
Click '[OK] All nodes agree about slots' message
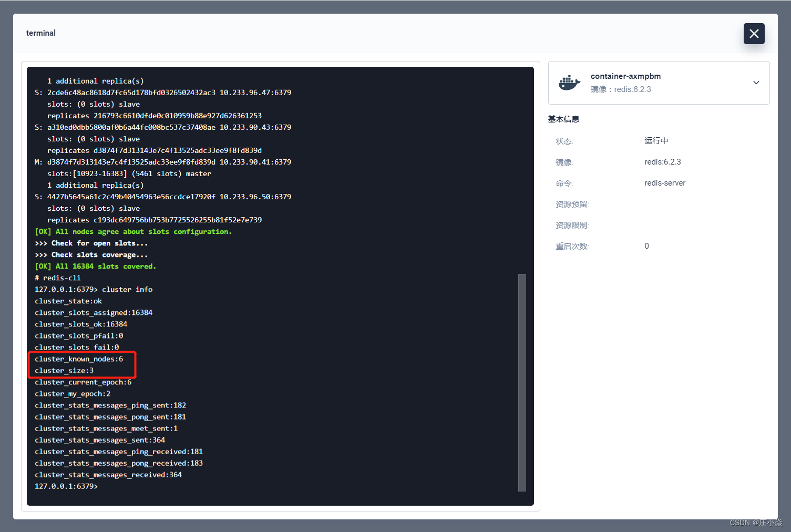click(133, 232)
